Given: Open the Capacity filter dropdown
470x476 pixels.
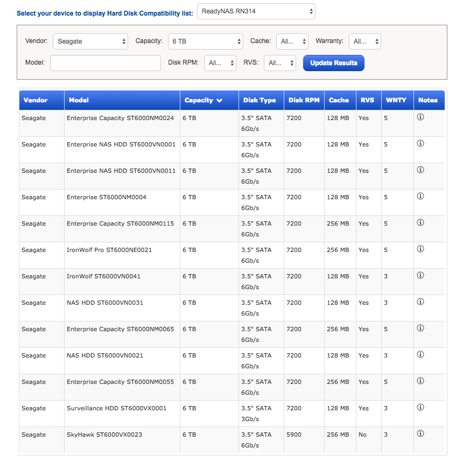Looking at the screenshot, I should (206, 40).
